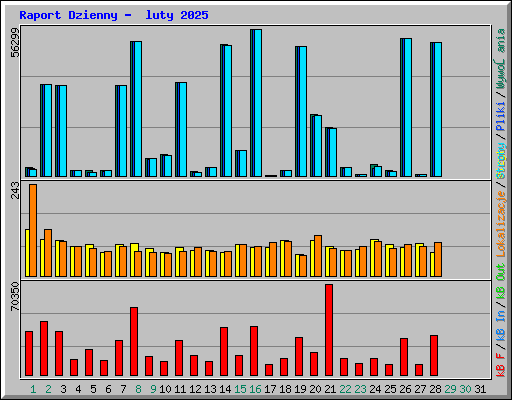Click day label 1 on the axis

point(33,389)
